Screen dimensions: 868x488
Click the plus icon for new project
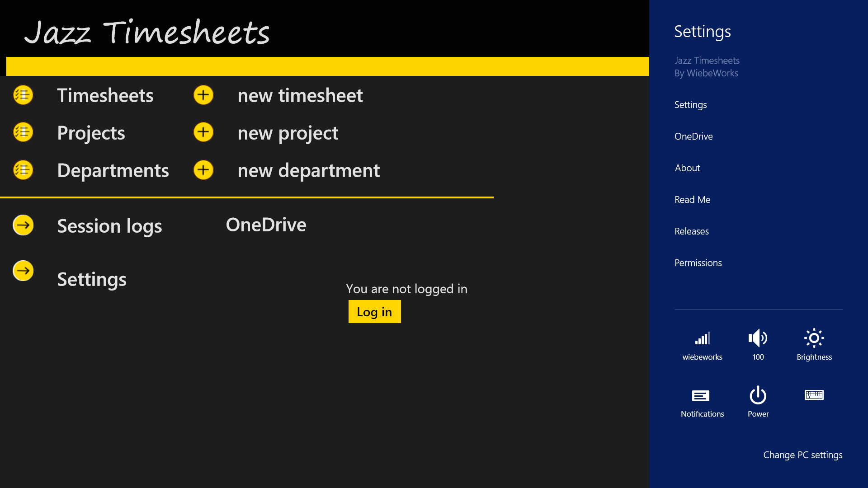coord(203,132)
